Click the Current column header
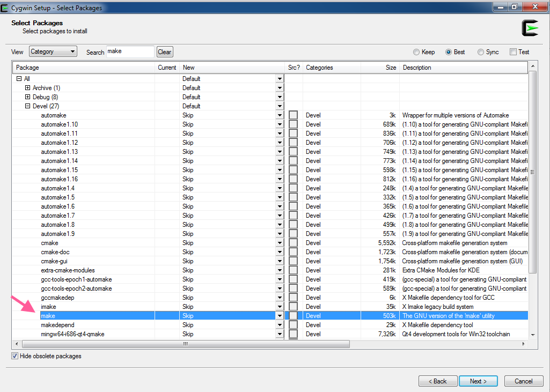Screen dimensions: 550x392 (167, 68)
